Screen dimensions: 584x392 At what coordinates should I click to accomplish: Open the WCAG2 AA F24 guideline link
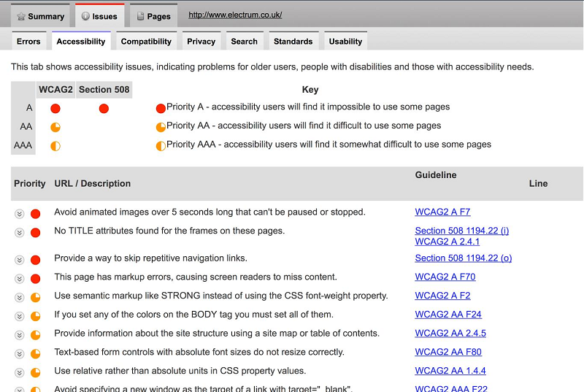click(448, 314)
